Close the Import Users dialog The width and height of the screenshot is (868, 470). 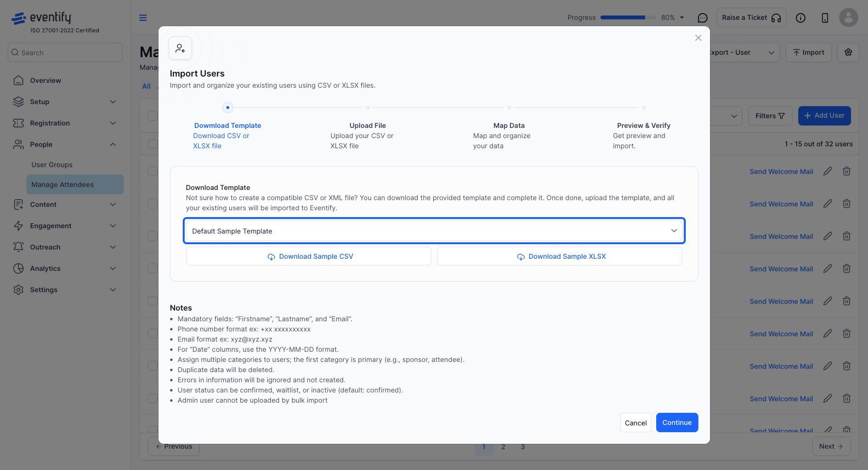click(x=698, y=38)
